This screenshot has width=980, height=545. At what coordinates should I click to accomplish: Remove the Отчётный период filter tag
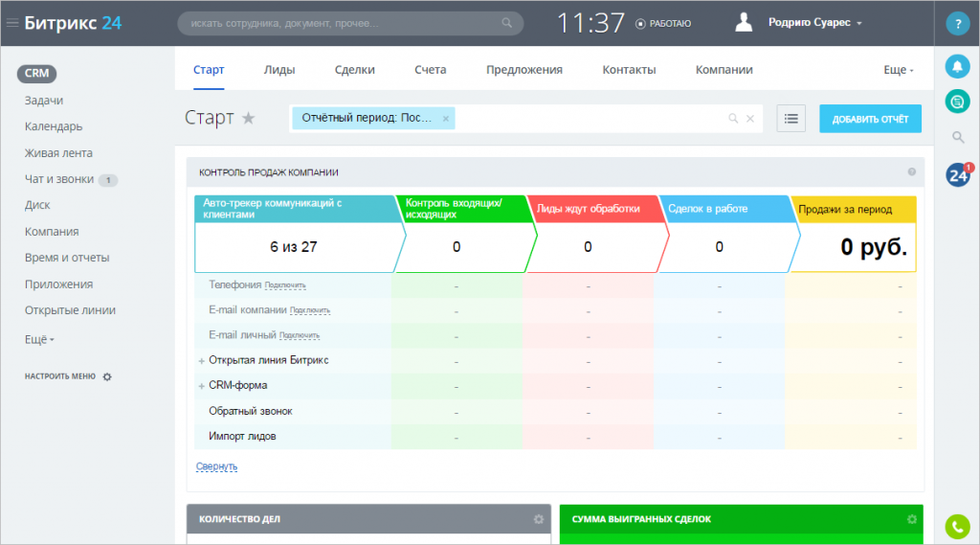[446, 119]
